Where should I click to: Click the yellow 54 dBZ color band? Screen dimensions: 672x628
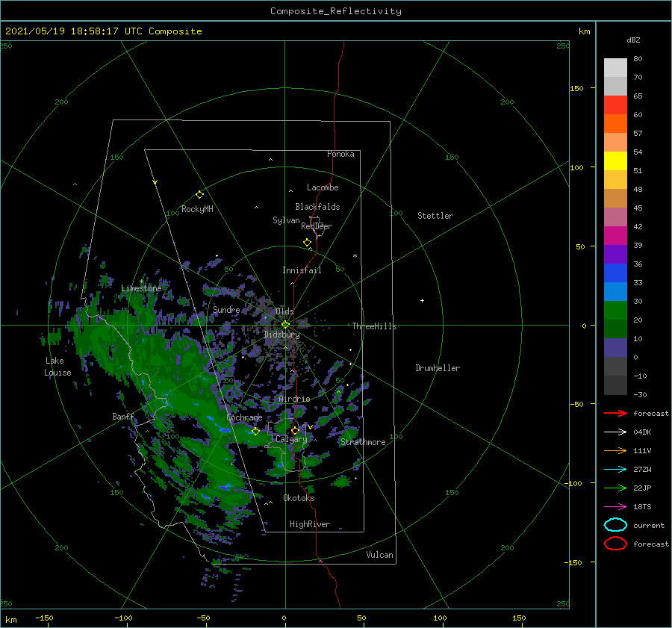coord(615,161)
